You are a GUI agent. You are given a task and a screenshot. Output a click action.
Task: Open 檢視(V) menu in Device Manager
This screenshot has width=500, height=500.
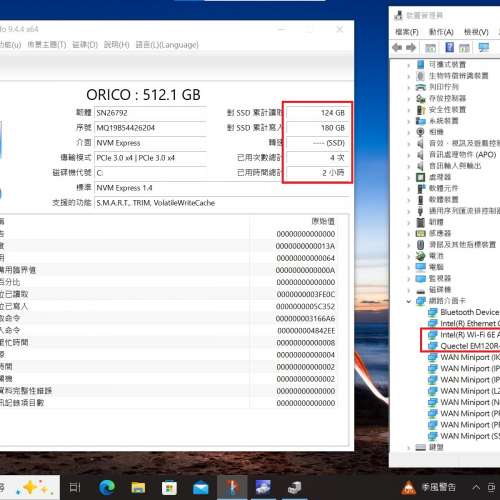pos(476,32)
